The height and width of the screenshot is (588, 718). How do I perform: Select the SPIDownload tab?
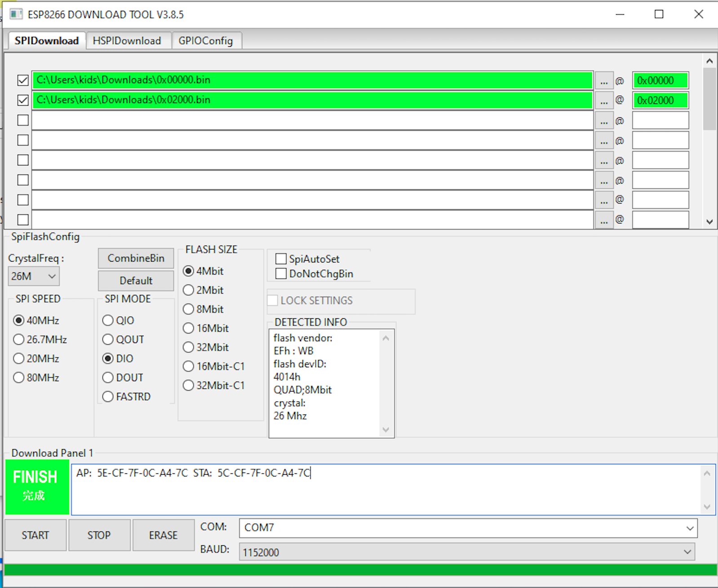46,40
